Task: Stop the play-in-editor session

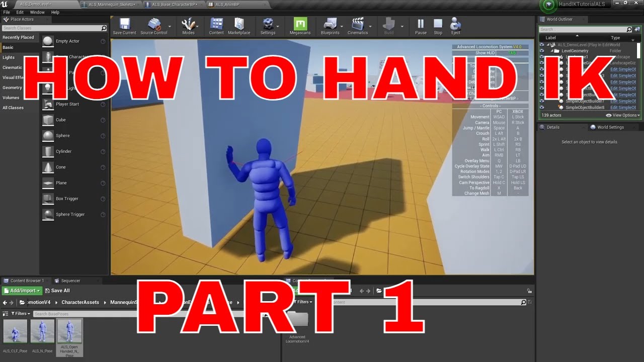Action: point(438,24)
